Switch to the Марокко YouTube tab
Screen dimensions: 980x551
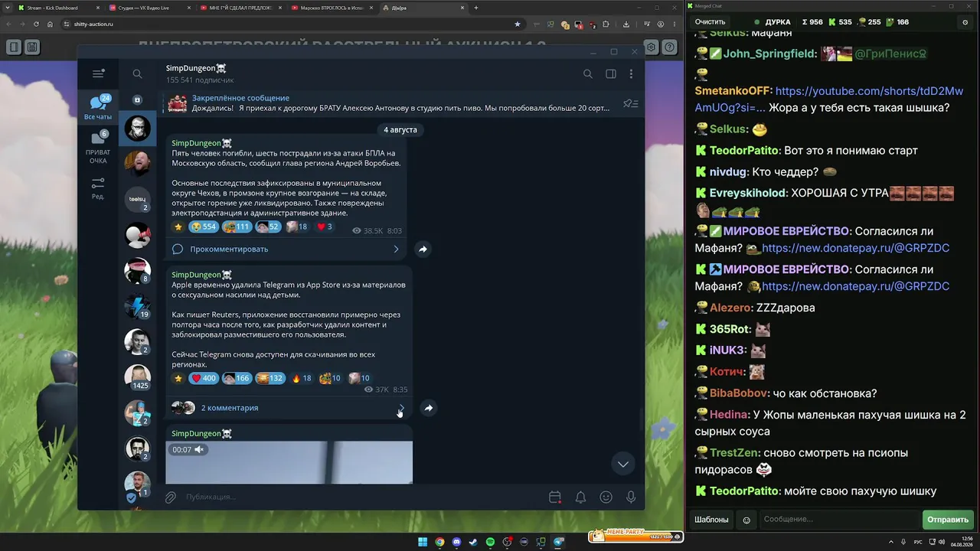pyautogui.click(x=331, y=8)
